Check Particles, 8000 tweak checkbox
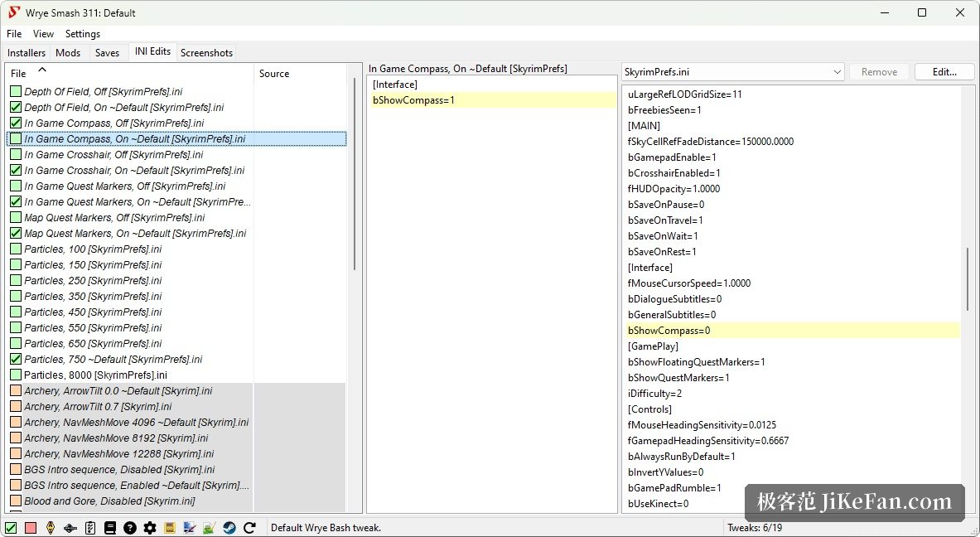Viewport: 980px width, 537px height. click(16, 375)
